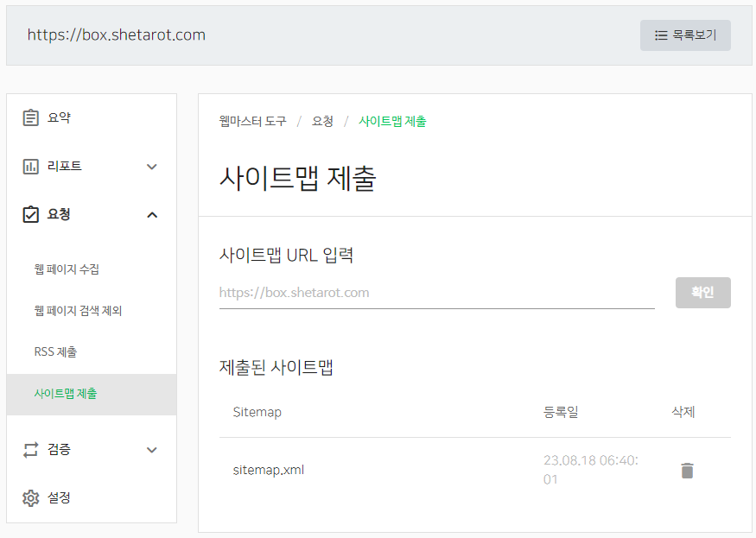Click the 목록보기 list view button
Image resolution: width=756 pixels, height=538 pixels.
[685, 35]
